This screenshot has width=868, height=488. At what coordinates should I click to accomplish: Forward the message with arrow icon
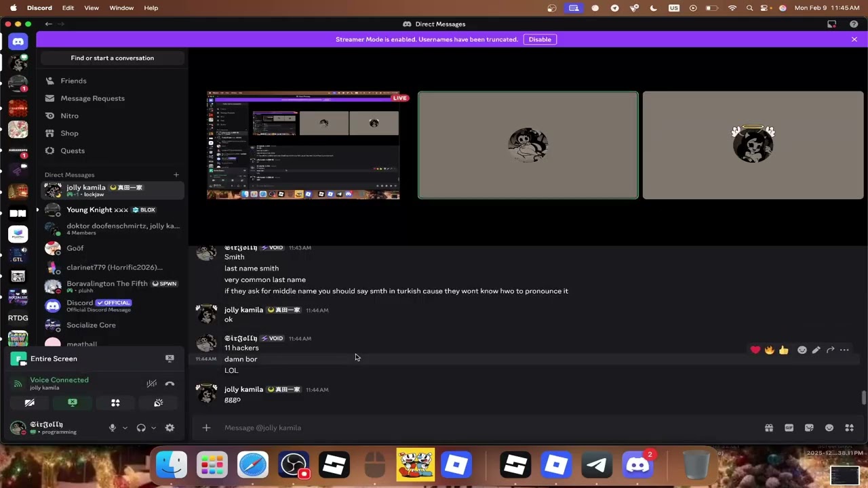click(x=830, y=350)
